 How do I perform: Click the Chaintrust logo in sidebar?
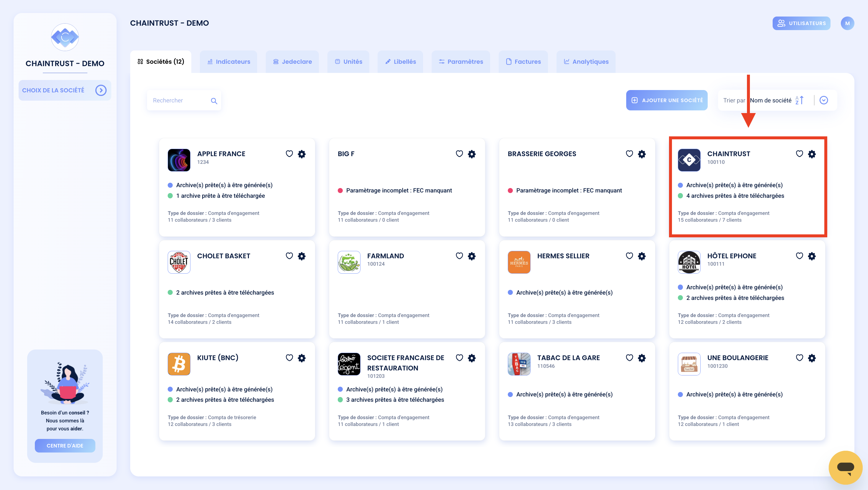pos(65,37)
